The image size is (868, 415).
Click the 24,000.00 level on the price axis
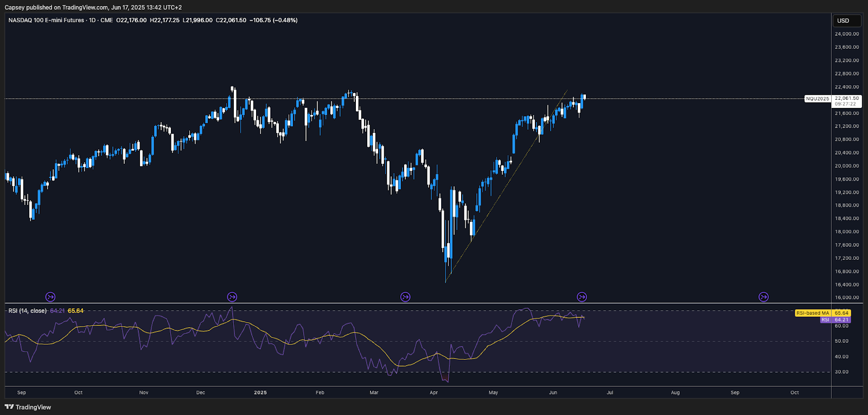[x=846, y=34]
